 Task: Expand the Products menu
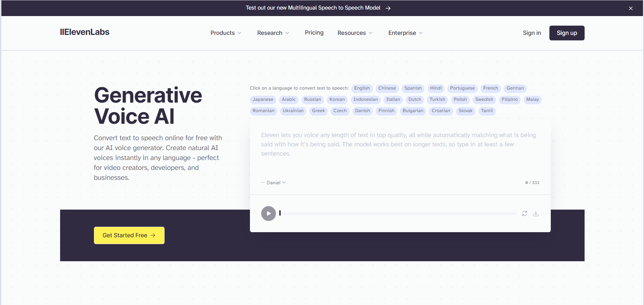pos(226,33)
